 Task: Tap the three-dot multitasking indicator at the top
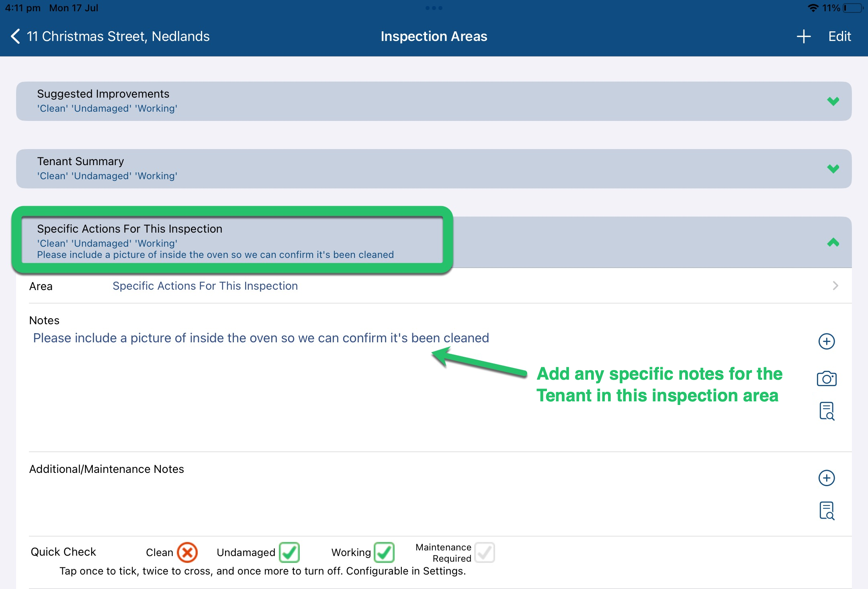pos(434,8)
